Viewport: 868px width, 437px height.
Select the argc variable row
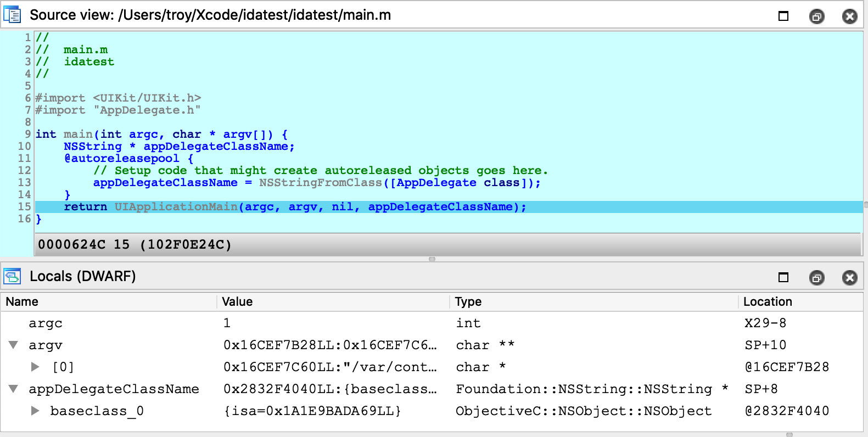point(46,323)
